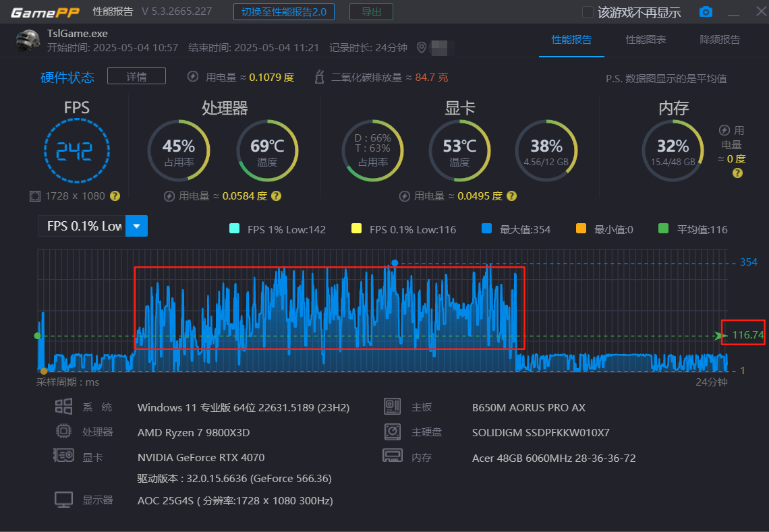
Task: Click the 84.7 克 emission value
Action: [x=432, y=77]
